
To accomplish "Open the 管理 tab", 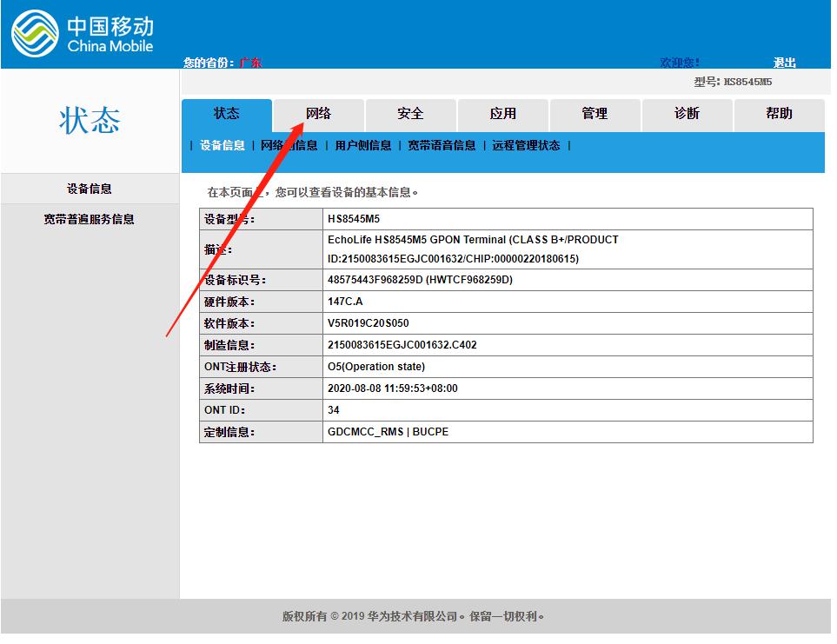I will tap(595, 113).
